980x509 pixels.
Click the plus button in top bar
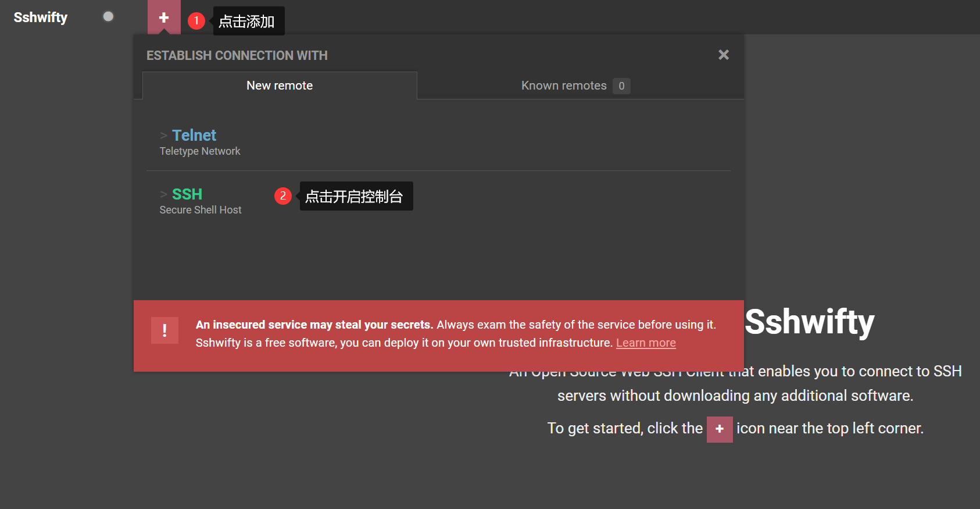pyautogui.click(x=164, y=17)
